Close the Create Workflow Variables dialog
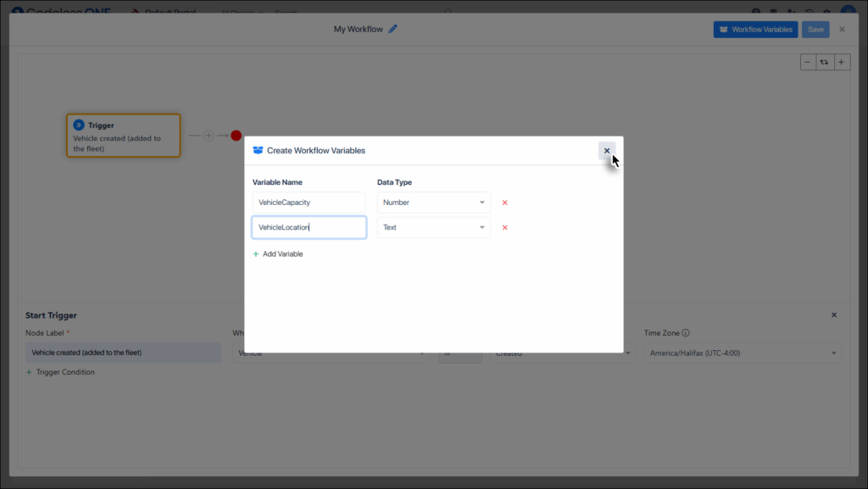Viewport: 868px width, 489px height. (x=606, y=151)
